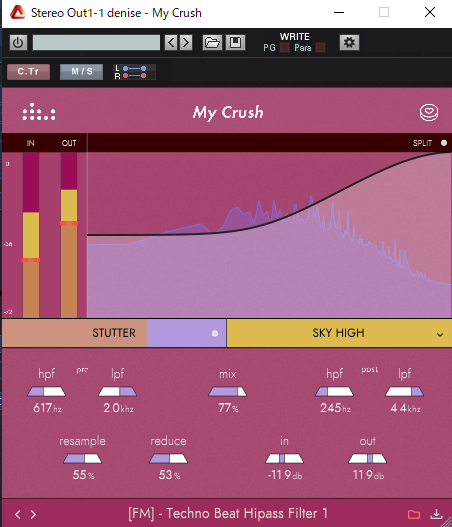Click the download preset icon
The width and height of the screenshot is (452, 527).
[x=436, y=514]
